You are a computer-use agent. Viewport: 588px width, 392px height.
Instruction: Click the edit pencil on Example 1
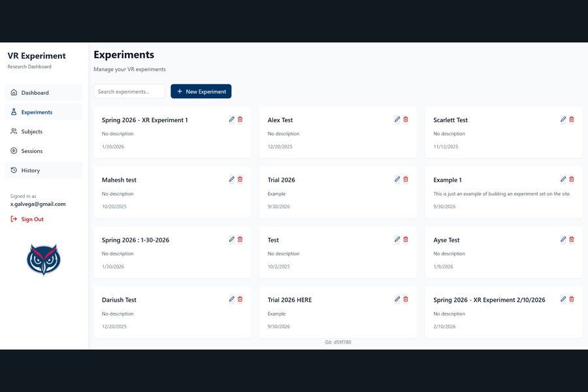point(563,179)
